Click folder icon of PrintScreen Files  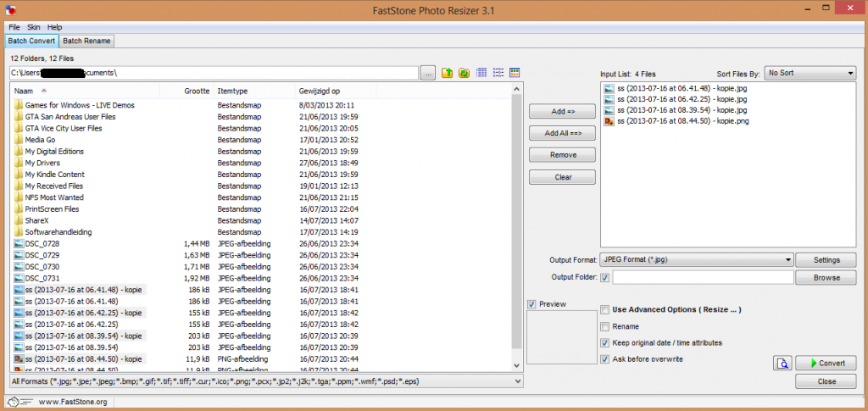click(19, 209)
